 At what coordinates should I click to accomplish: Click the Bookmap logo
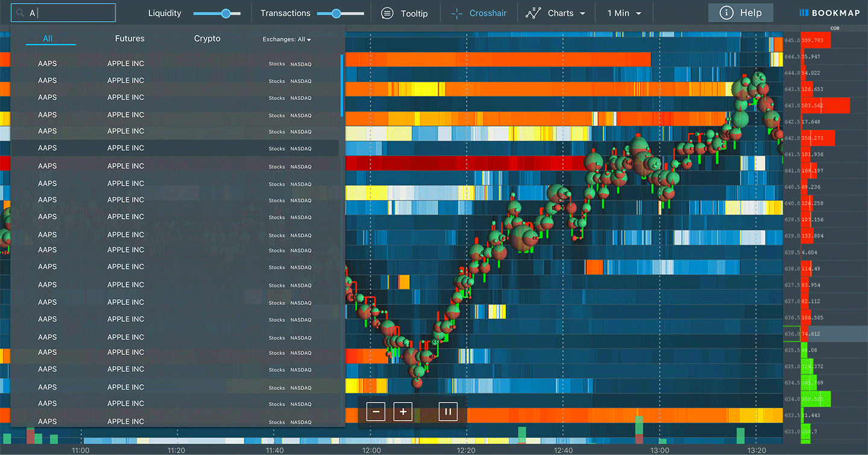pyautogui.click(x=829, y=13)
